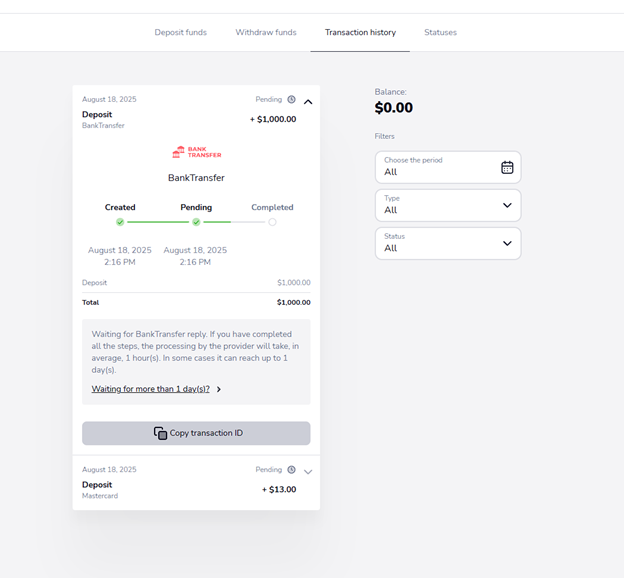Click the calendar icon in period filter
The image size is (624, 578).
pyautogui.click(x=507, y=167)
